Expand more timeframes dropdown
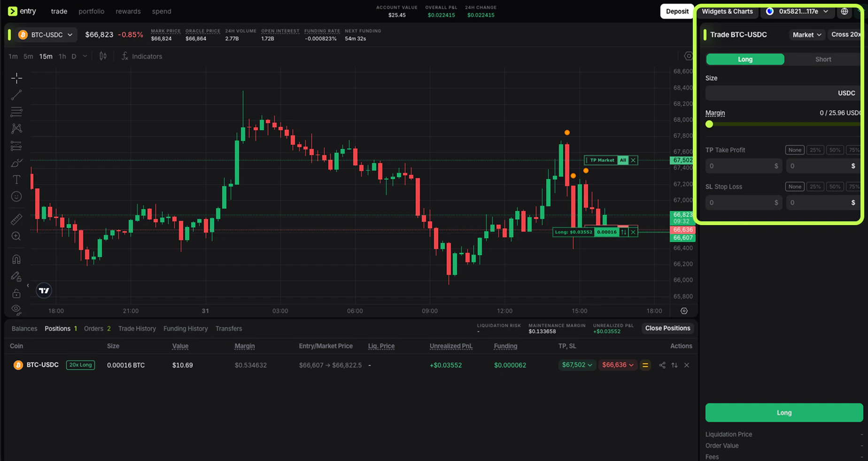Image resolution: width=868 pixels, height=461 pixels. tap(85, 56)
